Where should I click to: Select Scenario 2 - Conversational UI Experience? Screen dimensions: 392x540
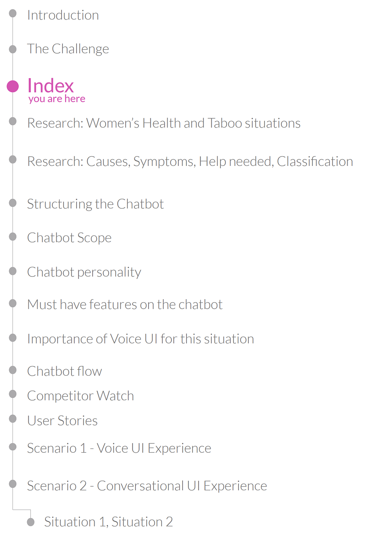coord(147,486)
